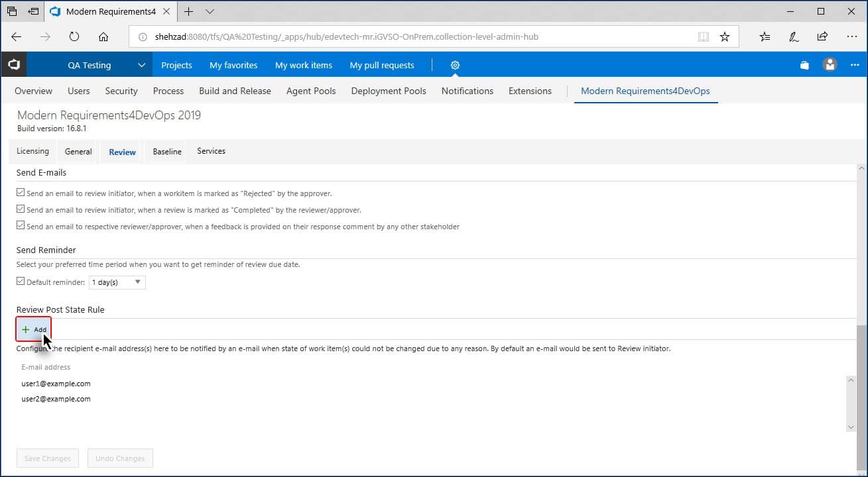The height and width of the screenshot is (477, 868).
Task: Switch to the Process admin tab
Action: 168,91
